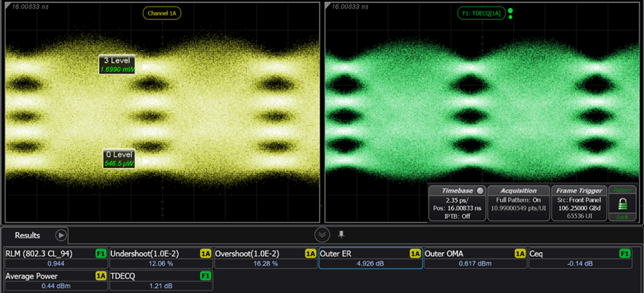Click the 3 Level marker label
The width and height of the screenshot is (644, 293).
click(117, 64)
